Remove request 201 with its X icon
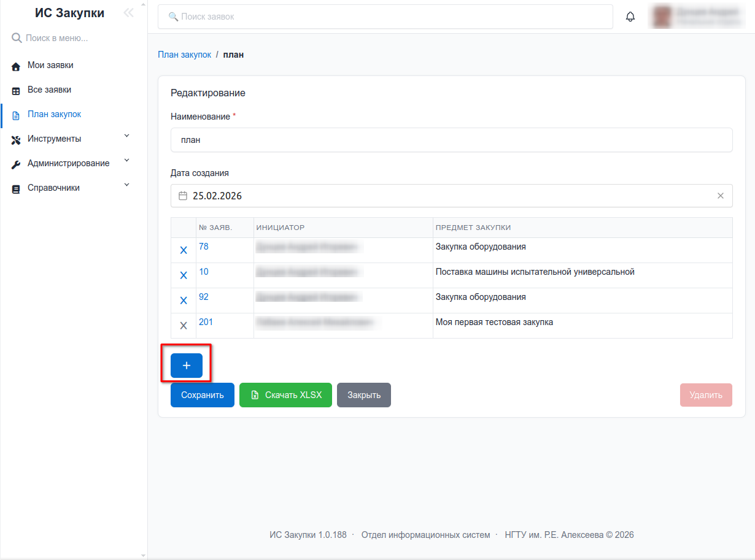The width and height of the screenshot is (755, 560). point(184,326)
